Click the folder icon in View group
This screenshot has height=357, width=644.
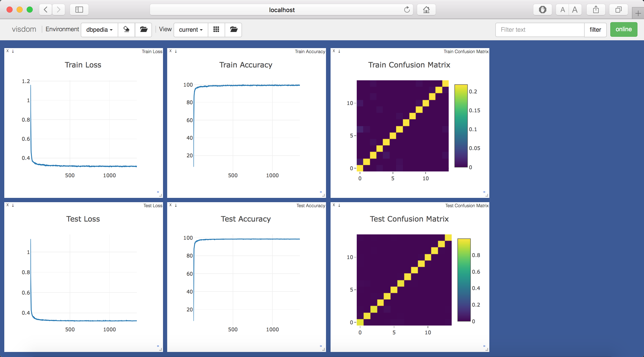coord(233,29)
